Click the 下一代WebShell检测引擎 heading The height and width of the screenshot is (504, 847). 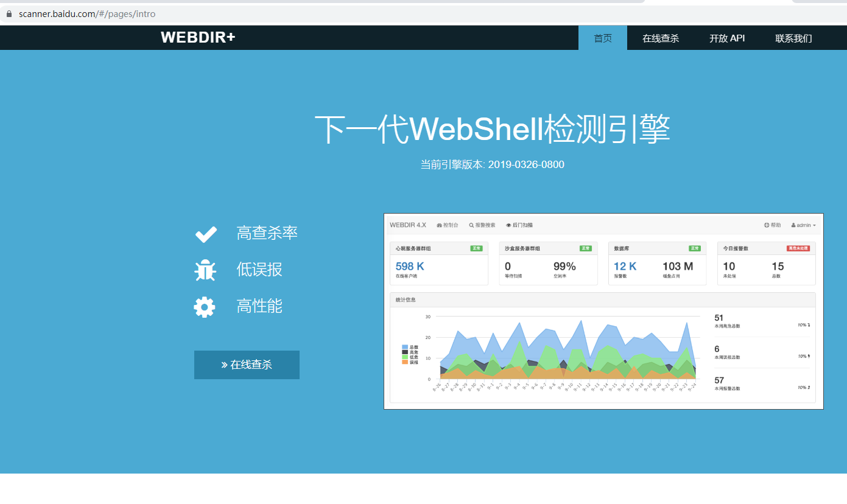[492, 128]
